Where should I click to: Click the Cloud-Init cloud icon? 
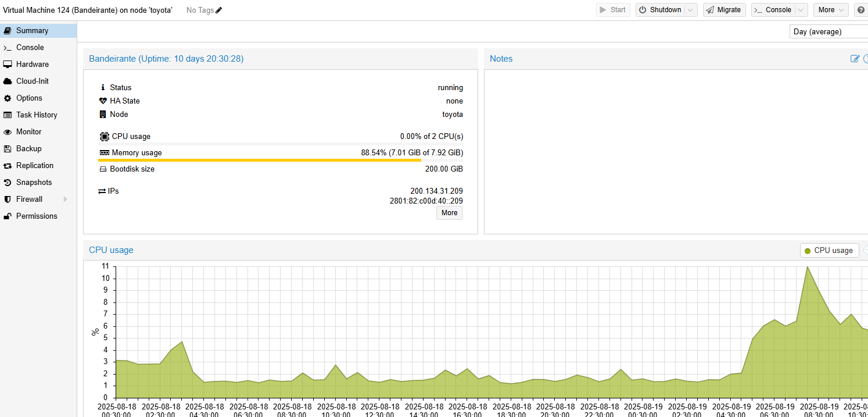tap(8, 81)
